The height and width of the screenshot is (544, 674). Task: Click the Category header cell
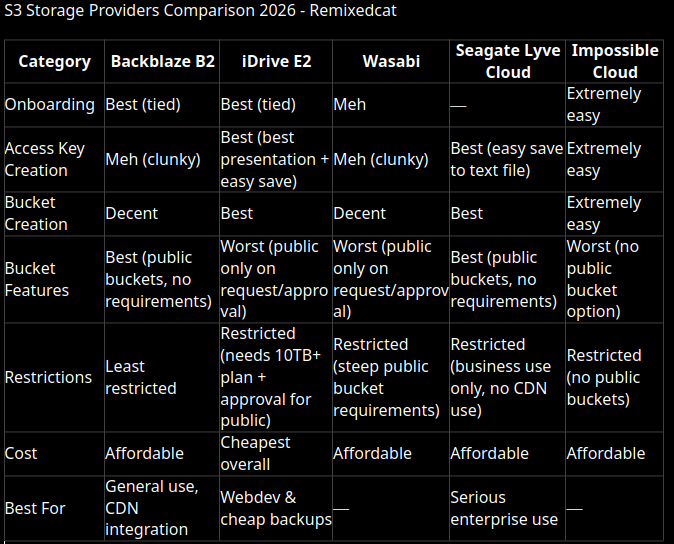pos(55,61)
